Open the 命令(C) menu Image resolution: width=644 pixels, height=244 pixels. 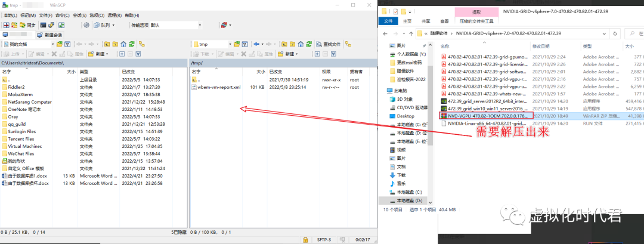point(63,15)
